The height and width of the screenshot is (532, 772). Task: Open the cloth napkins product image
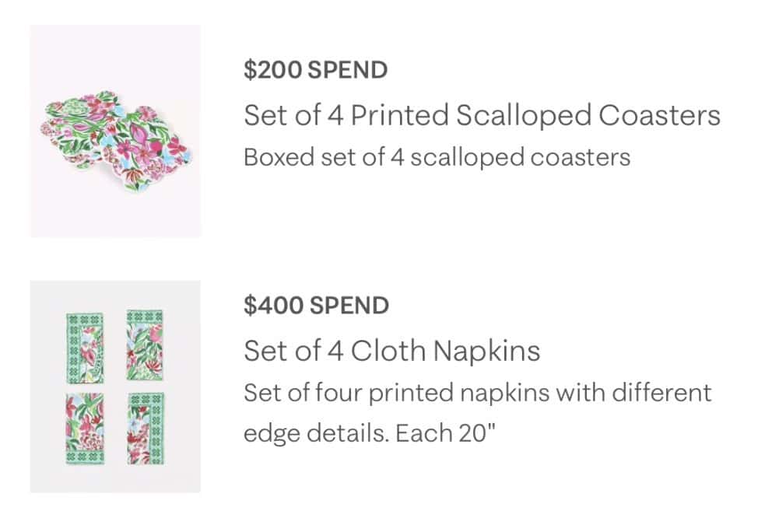pos(115,386)
